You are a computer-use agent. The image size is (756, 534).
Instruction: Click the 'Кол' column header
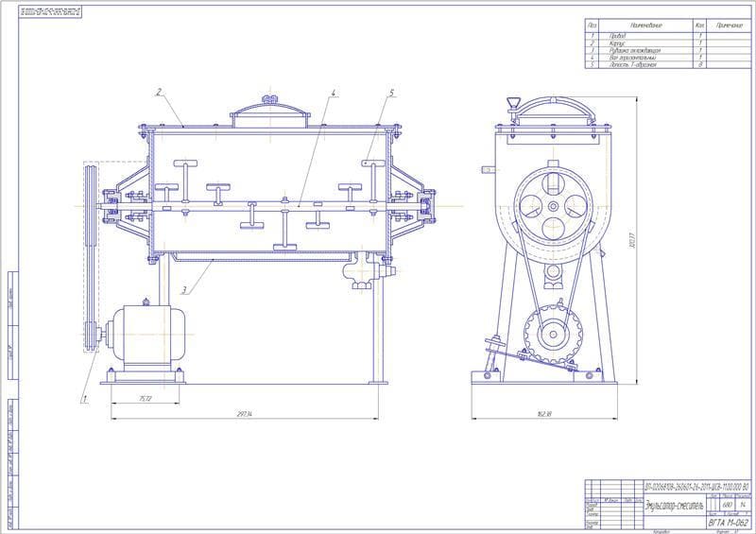pos(700,26)
